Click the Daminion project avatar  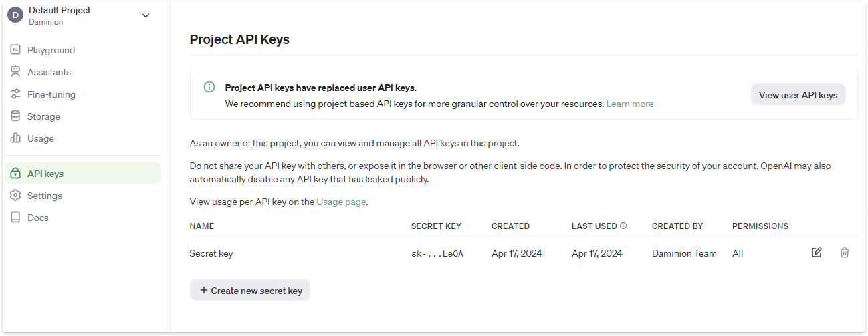point(15,16)
